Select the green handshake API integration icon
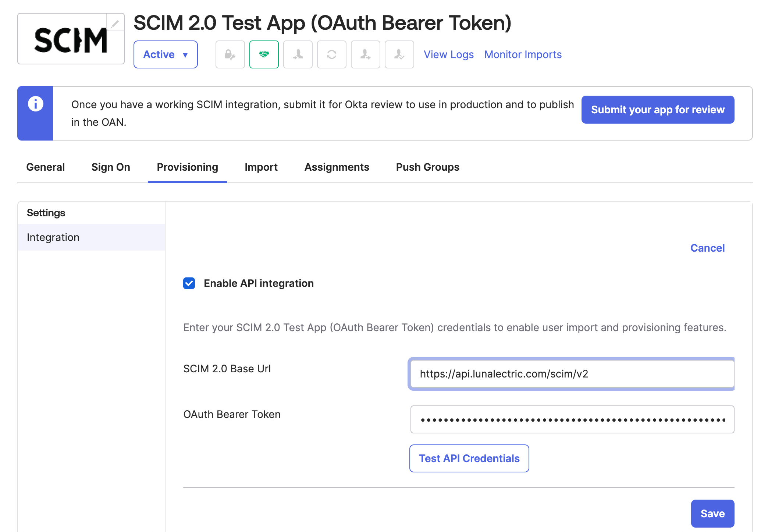This screenshot has height=532, width=768. pyautogui.click(x=264, y=54)
